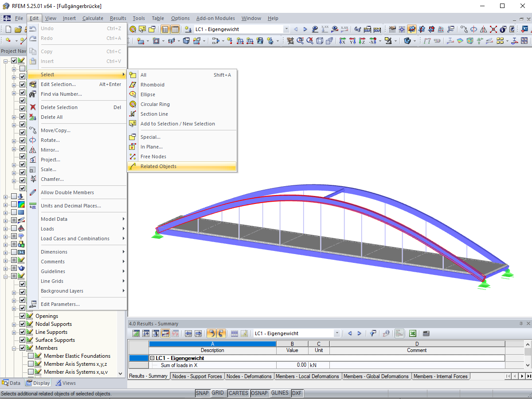Screen dimensions: 532x399
Task: Click the Sum of loads in X value cell
Action: [292, 365]
